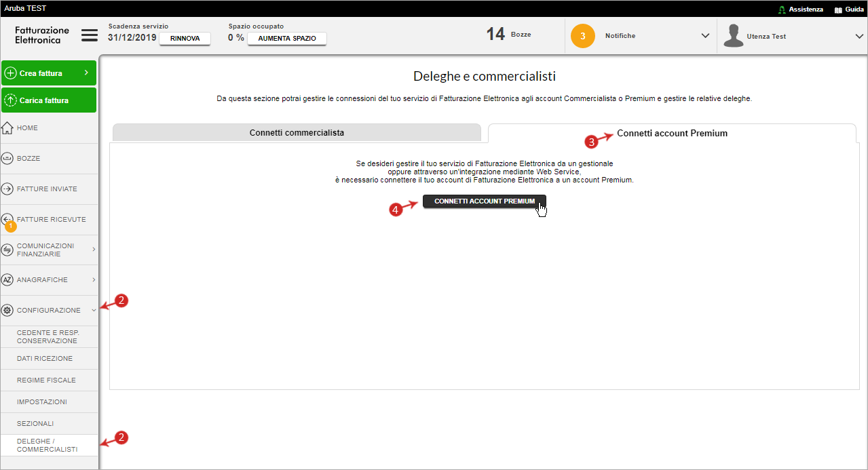Image resolution: width=868 pixels, height=470 pixels.
Task: Go to the FATTURE INVIATE label
Action: pyautogui.click(x=47, y=189)
